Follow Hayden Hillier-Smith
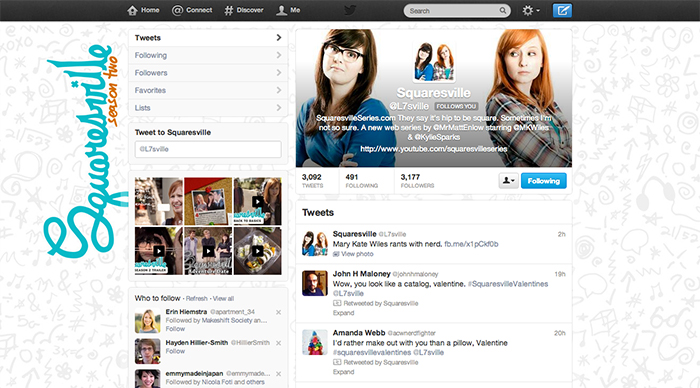 [x=175, y=351]
